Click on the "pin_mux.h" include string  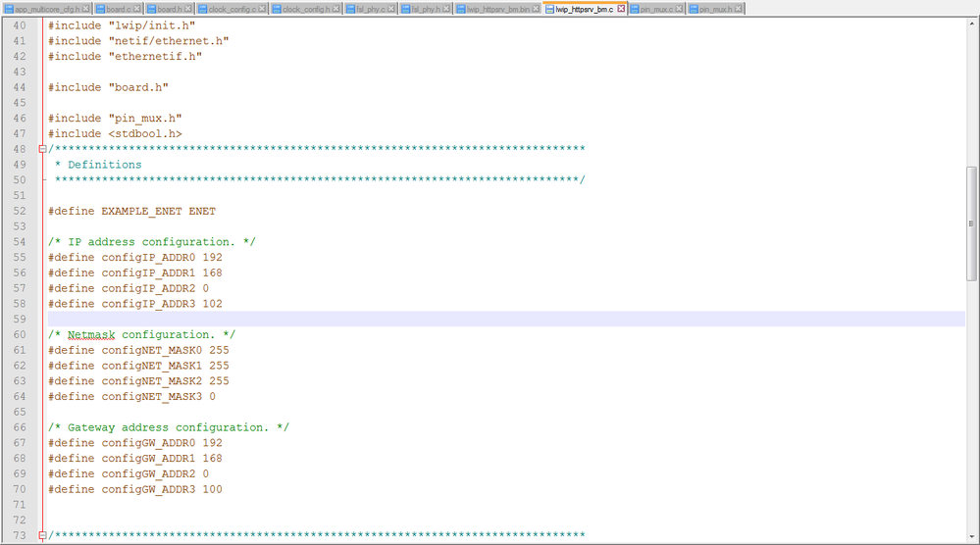(145, 118)
